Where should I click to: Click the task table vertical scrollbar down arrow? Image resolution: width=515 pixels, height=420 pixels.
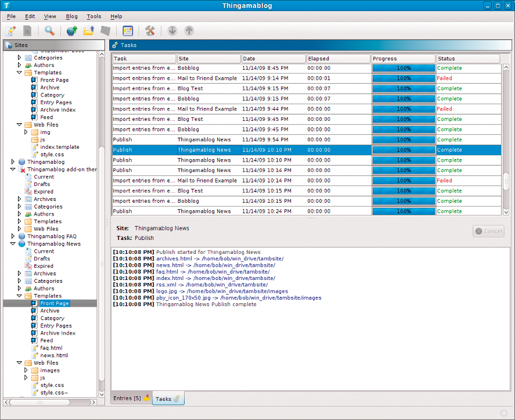(x=506, y=212)
